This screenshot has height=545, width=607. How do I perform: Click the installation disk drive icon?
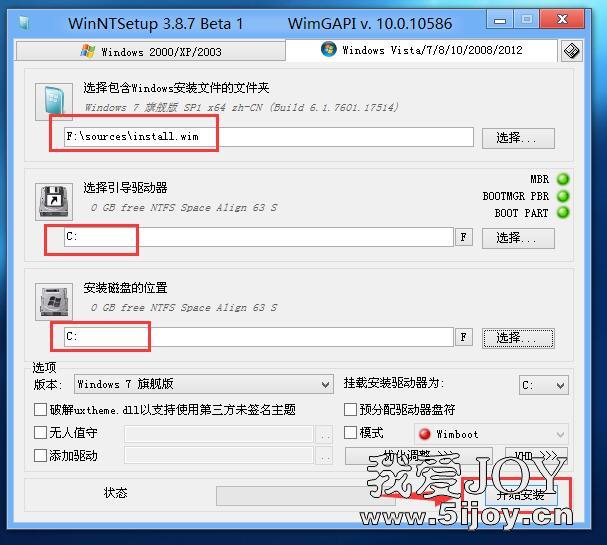pos(54,302)
